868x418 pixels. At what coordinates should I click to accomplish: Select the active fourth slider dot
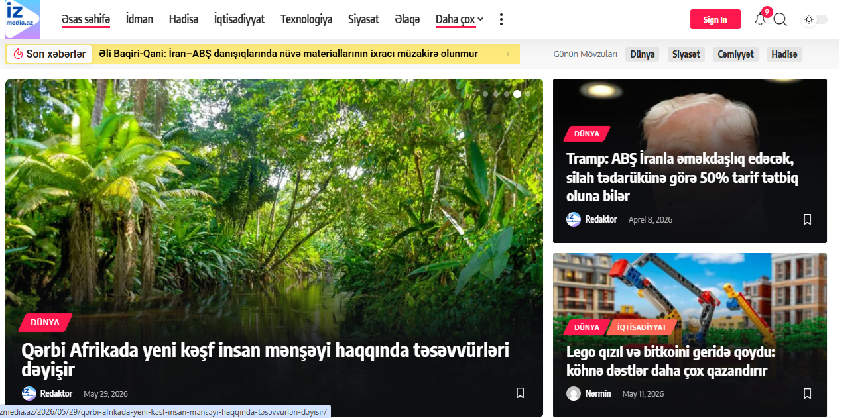click(x=517, y=94)
